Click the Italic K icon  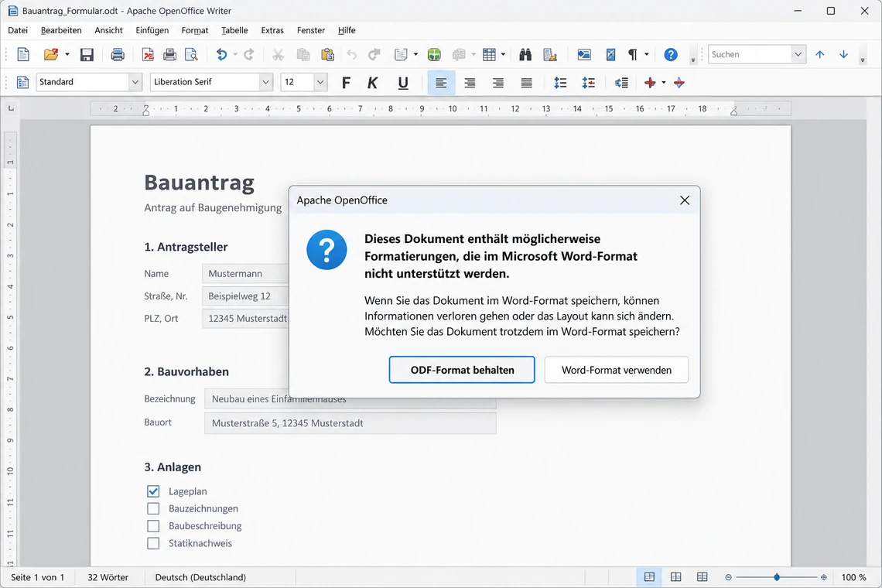coord(372,83)
